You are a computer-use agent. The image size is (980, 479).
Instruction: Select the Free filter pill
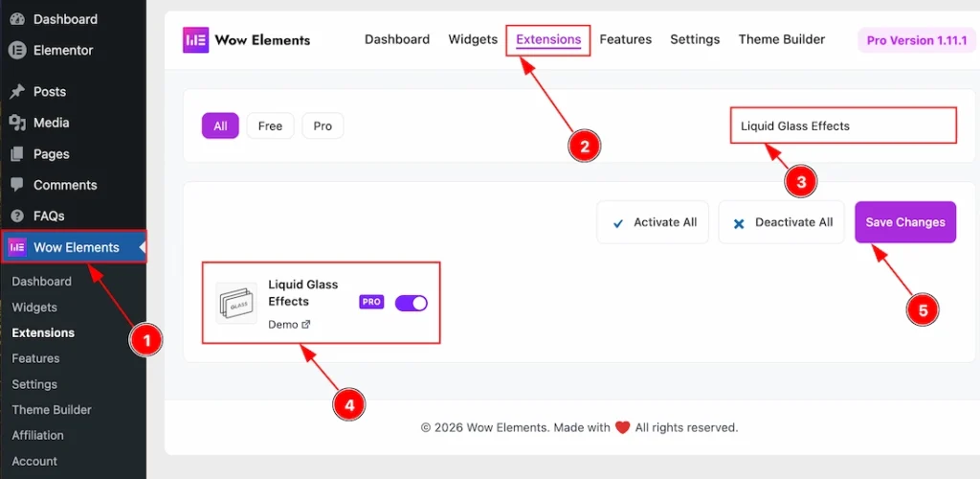click(270, 125)
